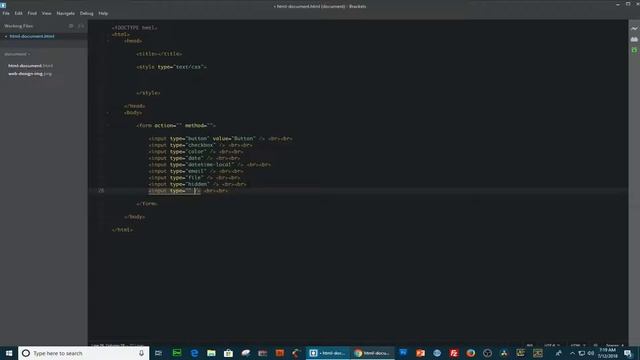
Task: Click the Live Preview lightning icon
Action: point(634,29)
